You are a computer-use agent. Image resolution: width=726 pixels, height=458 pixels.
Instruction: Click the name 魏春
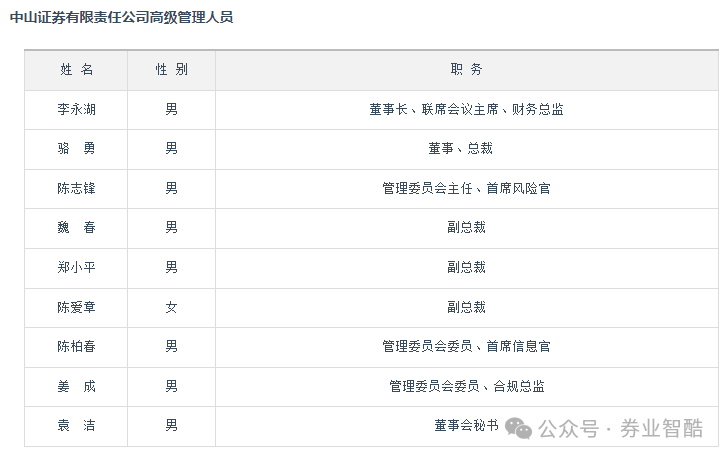[x=77, y=227]
